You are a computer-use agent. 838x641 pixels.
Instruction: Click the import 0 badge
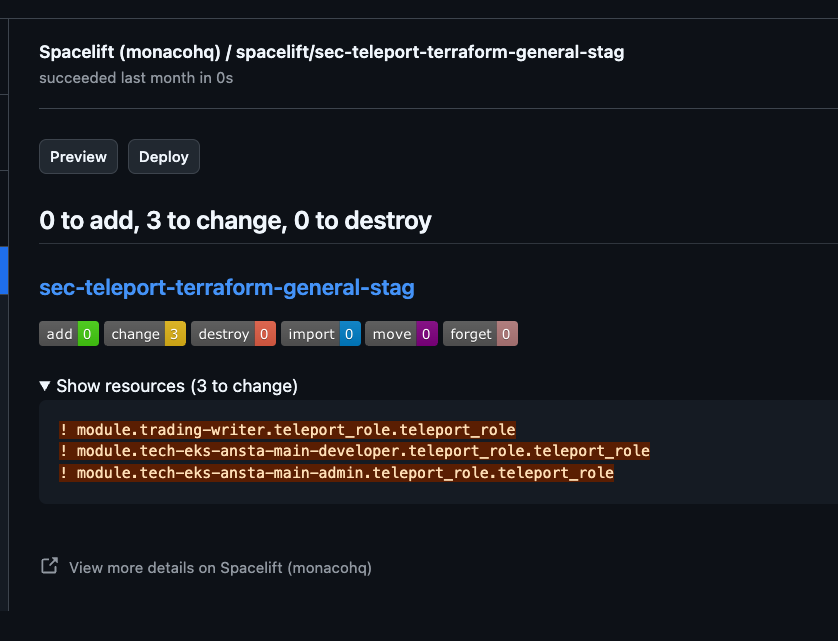click(x=321, y=334)
